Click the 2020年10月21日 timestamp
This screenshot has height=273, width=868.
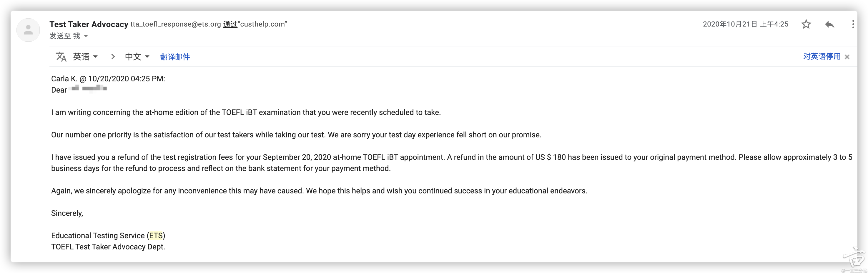(745, 24)
